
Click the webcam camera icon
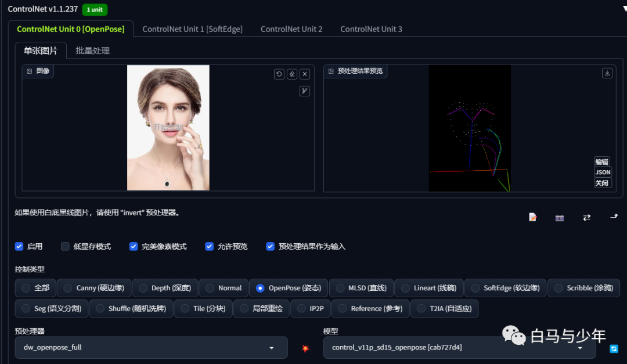560,218
